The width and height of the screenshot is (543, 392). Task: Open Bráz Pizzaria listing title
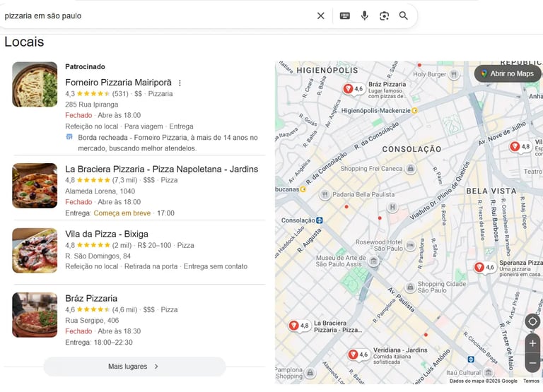coord(91,298)
